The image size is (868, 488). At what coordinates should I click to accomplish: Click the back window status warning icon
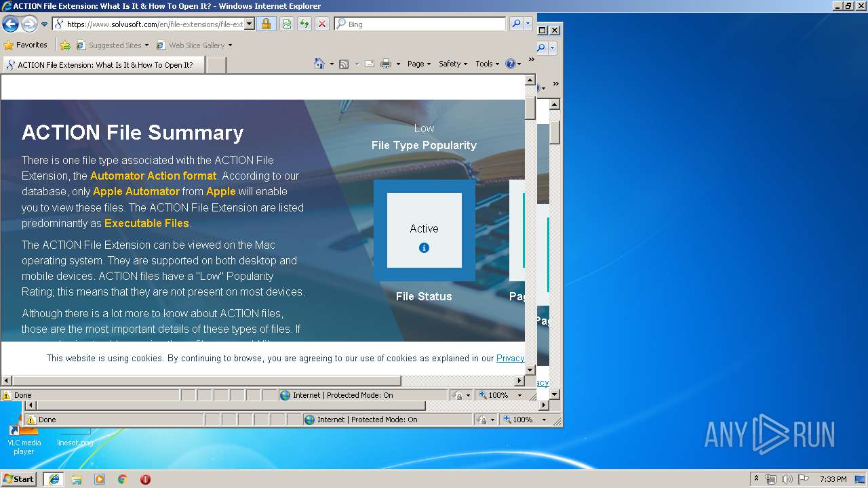click(x=31, y=420)
